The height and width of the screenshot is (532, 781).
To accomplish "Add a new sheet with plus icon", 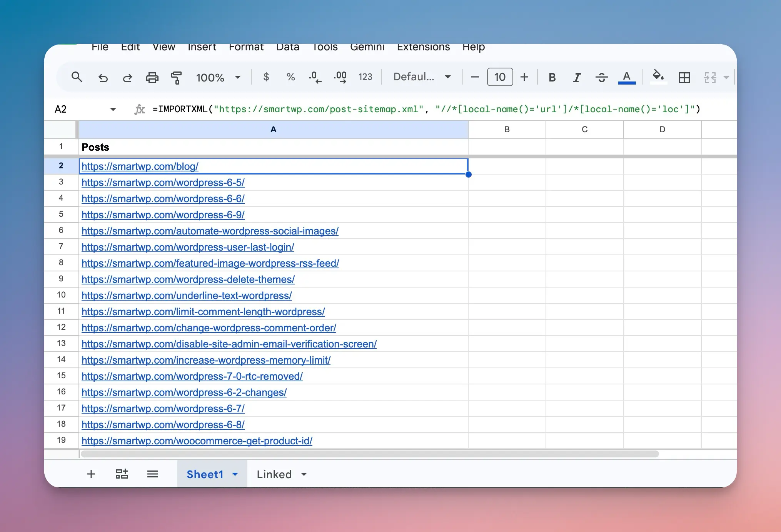I will (x=91, y=474).
